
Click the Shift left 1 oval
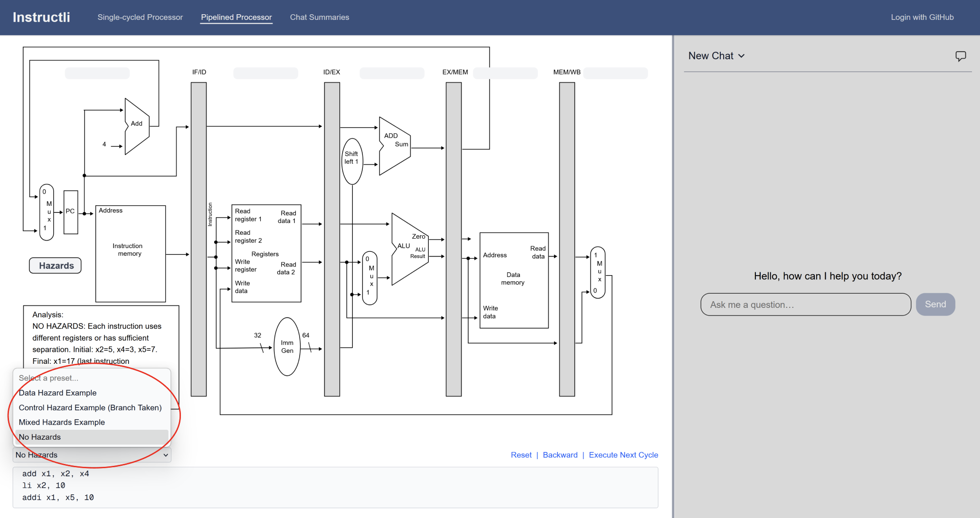coord(352,161)
